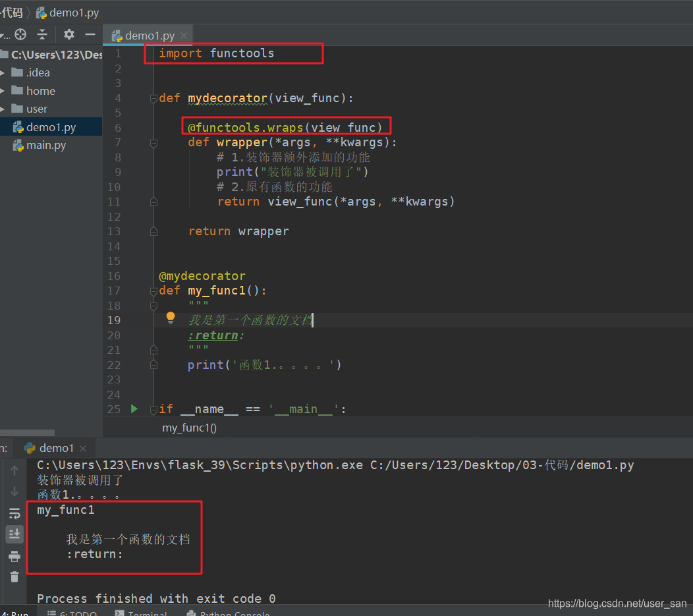693x616 pixels.
Task: Click python.exe command path in console
Action: [x=200, y=465]
